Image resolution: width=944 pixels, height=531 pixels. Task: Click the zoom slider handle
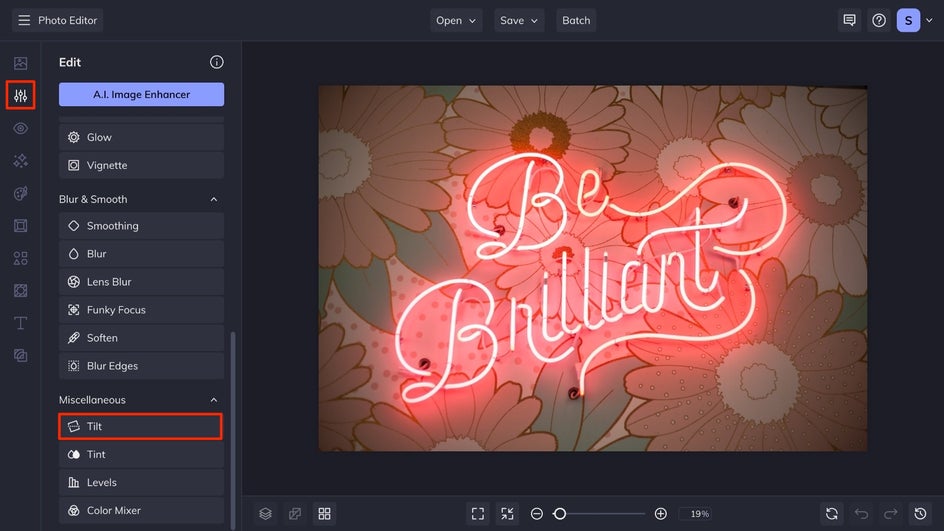560,514
